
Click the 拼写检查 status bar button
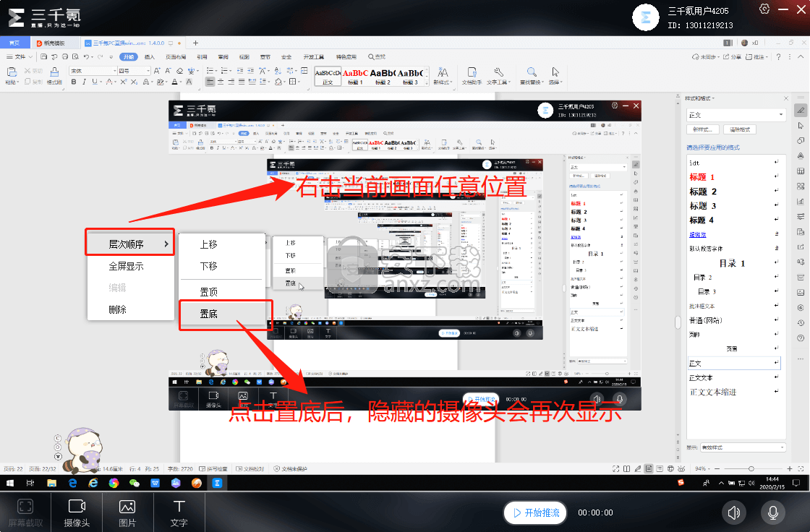click(x=213, y=469)
